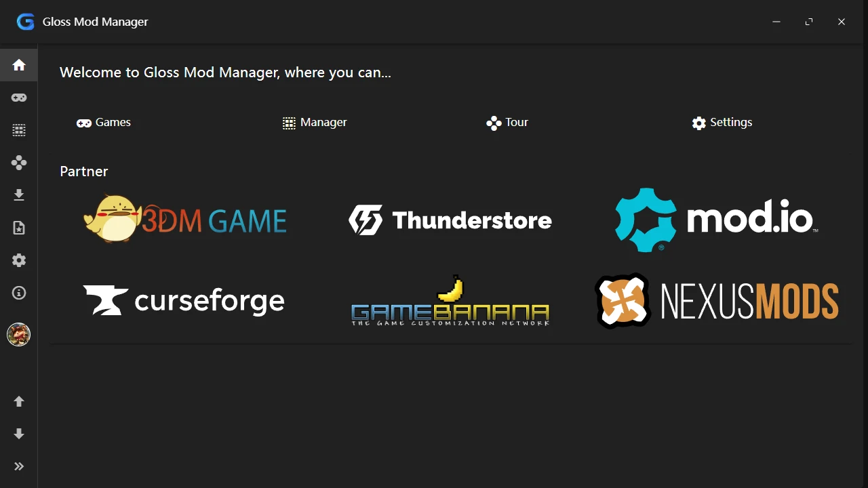The image size is (868, 488).
Task: Open the 3DM GAME partner logo
Action: tap(184, 219)
